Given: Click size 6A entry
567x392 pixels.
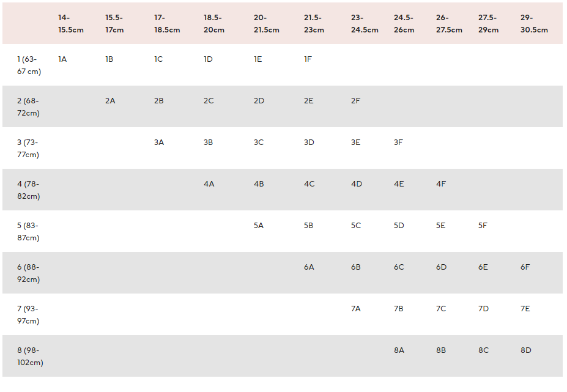Looking at the screenshot, I should tap(309, 267).
